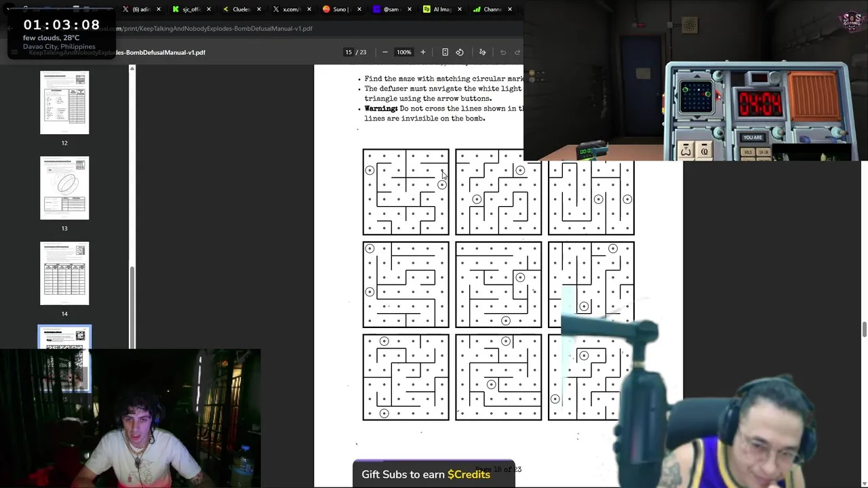
Task: Click the 'Gift Subs to earn $Credits' banner
Action: point(433,474)
